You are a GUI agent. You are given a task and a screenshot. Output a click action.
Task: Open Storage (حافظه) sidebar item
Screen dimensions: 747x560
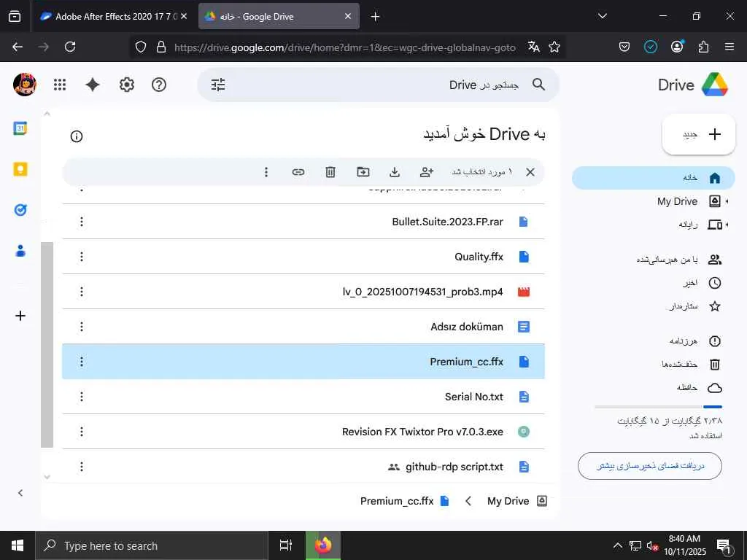pyautogui.click(x=700, y=388)
